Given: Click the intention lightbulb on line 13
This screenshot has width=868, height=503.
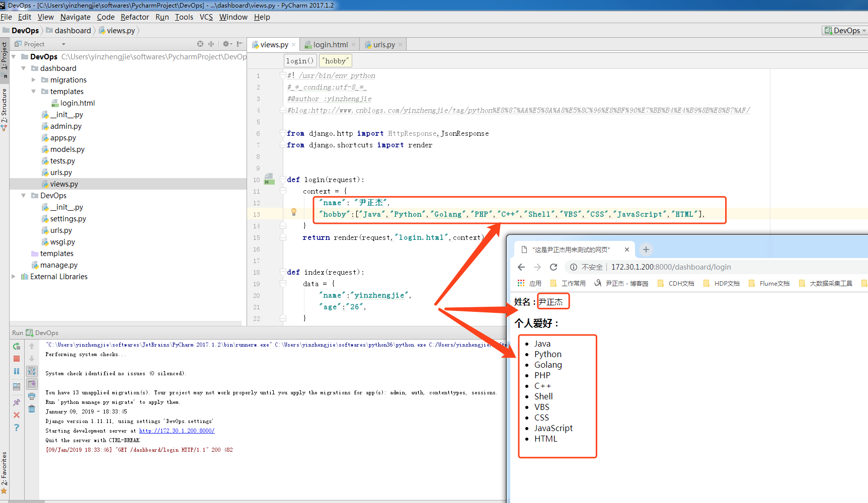Looking at the screenshot, I should pyautogui.click(x=294, y=212).
